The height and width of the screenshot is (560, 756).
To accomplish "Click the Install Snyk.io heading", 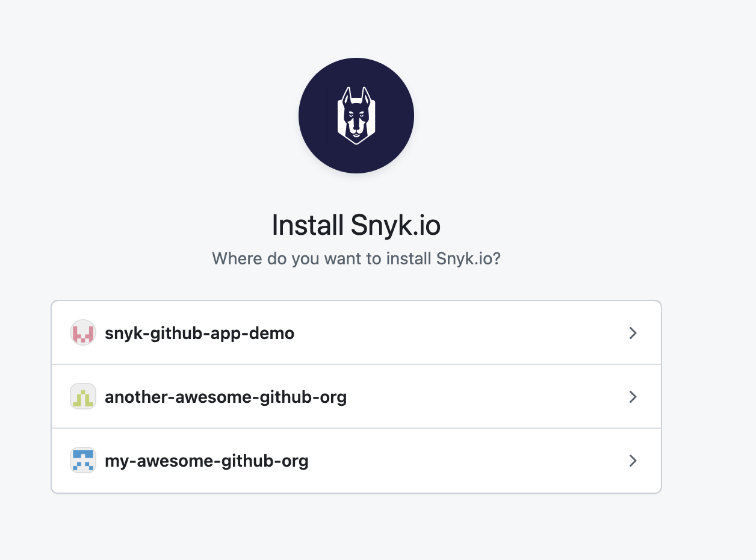I will (x=356, y=225).
